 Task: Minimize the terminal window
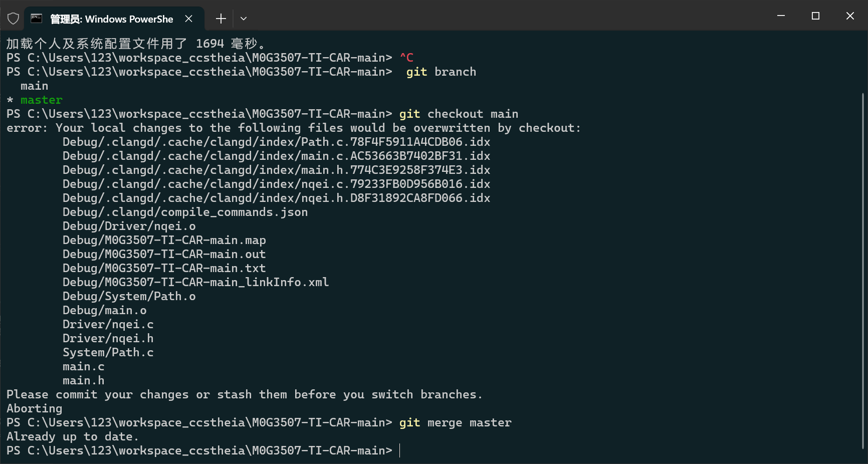coord(781,16)
